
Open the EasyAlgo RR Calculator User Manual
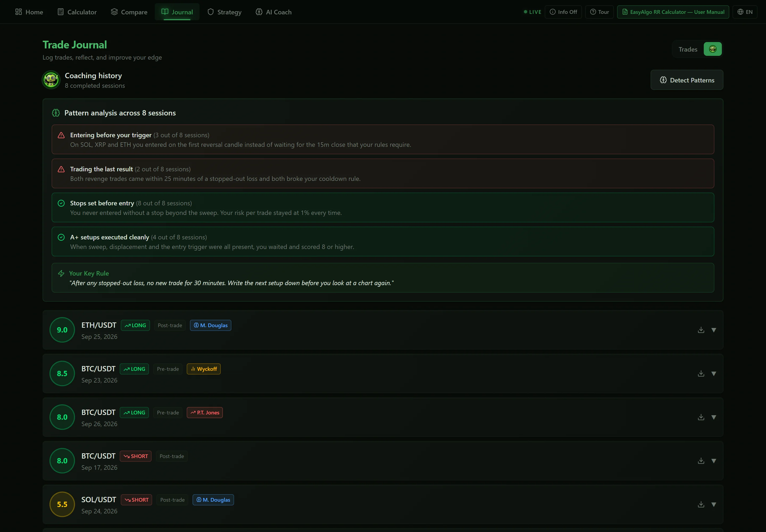tap(673, 12)
